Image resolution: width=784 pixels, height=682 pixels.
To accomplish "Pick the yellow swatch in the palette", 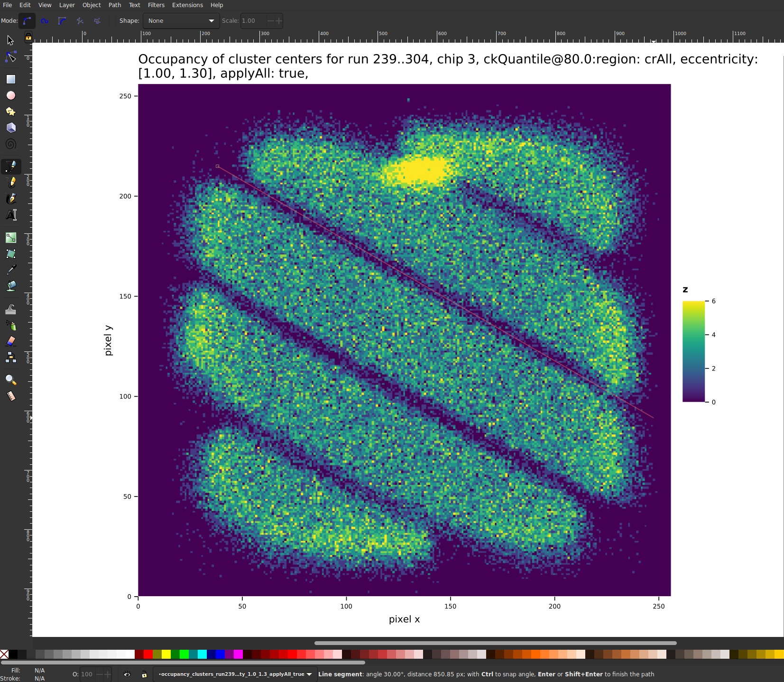I will point(166,654).
